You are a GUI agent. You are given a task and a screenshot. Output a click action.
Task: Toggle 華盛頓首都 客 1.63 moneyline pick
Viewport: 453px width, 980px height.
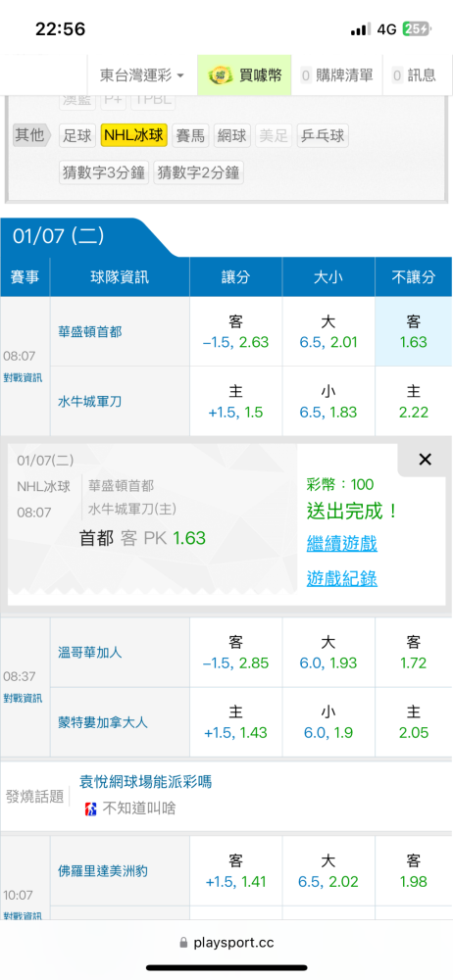pyautogui.click(x=414, y=331)
